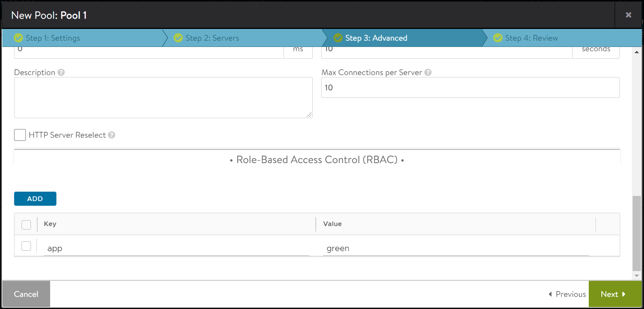Open help icon for HTTP Server Reselect
Viewport: 644px width, 309px height.
[x=112, y=135]
